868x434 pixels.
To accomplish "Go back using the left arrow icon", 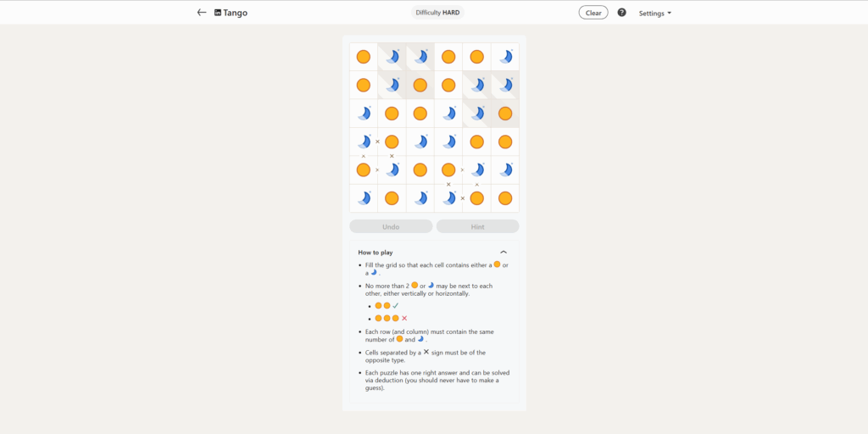I will pyautogui.click(x=202, y=13).
